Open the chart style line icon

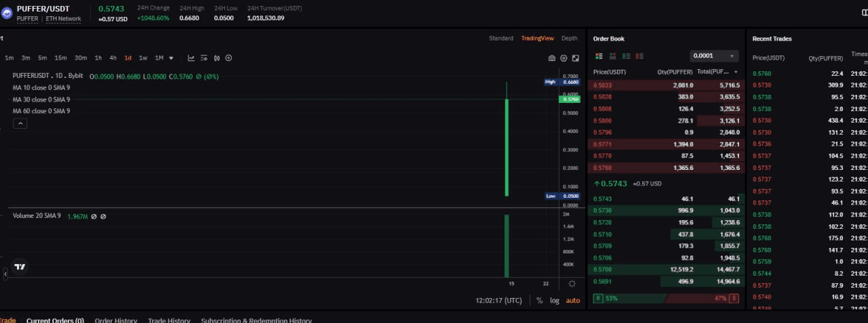(191, 58)
